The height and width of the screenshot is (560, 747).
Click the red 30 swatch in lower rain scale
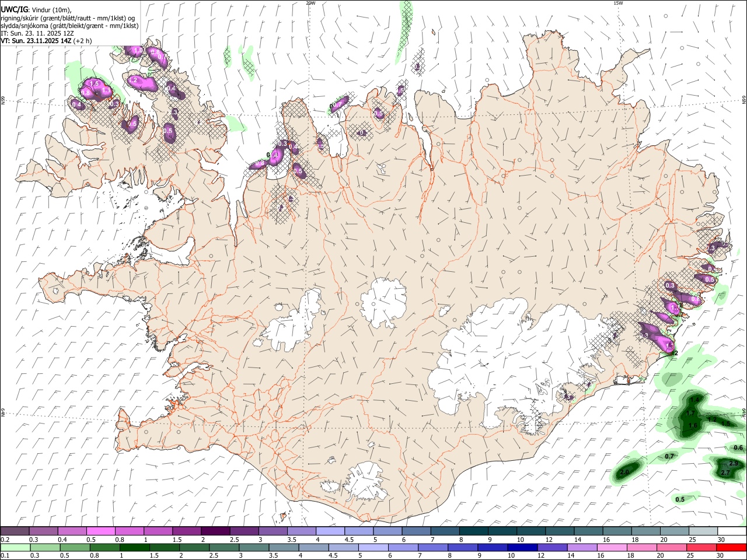pyautogui.click(x=731, y=548)
